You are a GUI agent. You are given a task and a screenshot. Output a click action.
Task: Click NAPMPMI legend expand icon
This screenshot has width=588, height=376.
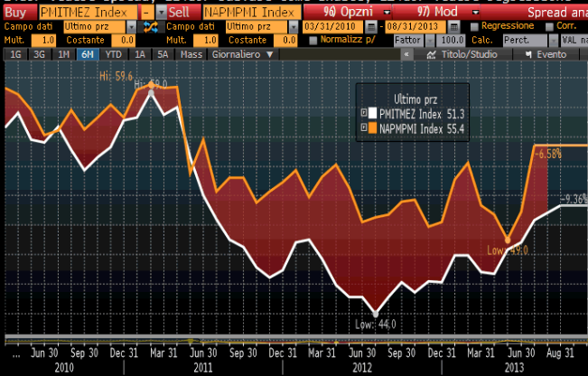[x=364, y=128]
